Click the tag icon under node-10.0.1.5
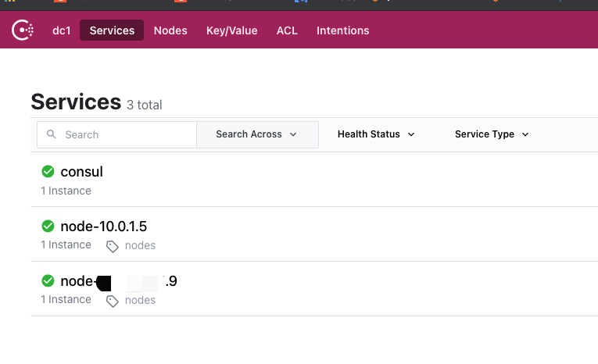The width and height of the screenshot is (598, 364). [x=112, y=246]
